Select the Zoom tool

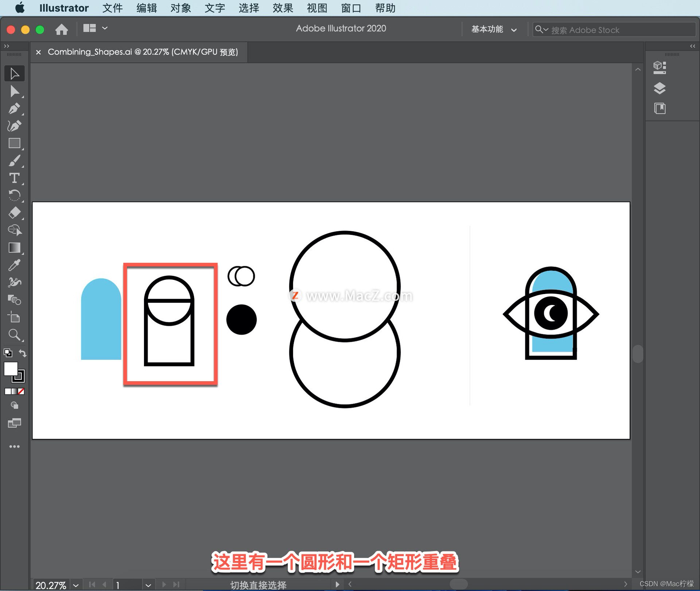click(15, 335)
